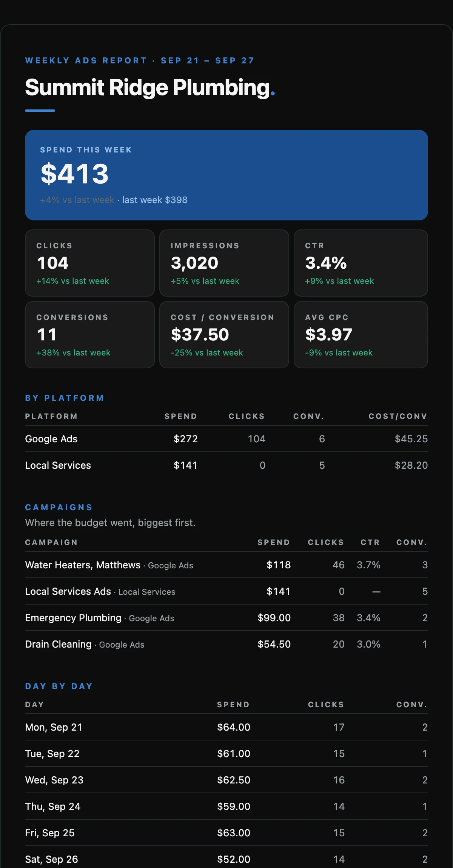The image size is (453, 868).
Task: Click the $413 spend figure
Action: (x=75, y=174)
